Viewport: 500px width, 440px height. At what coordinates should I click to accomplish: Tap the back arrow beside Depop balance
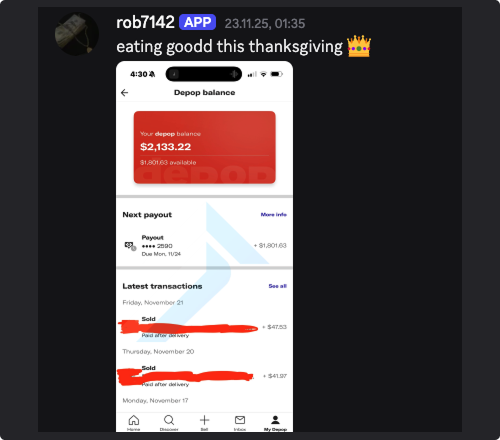124,93
